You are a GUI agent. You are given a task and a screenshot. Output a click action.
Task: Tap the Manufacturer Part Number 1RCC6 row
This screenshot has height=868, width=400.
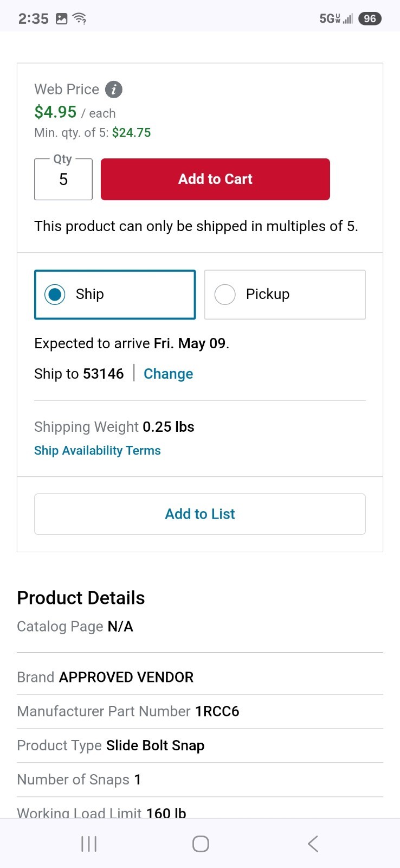click(200, 711)
